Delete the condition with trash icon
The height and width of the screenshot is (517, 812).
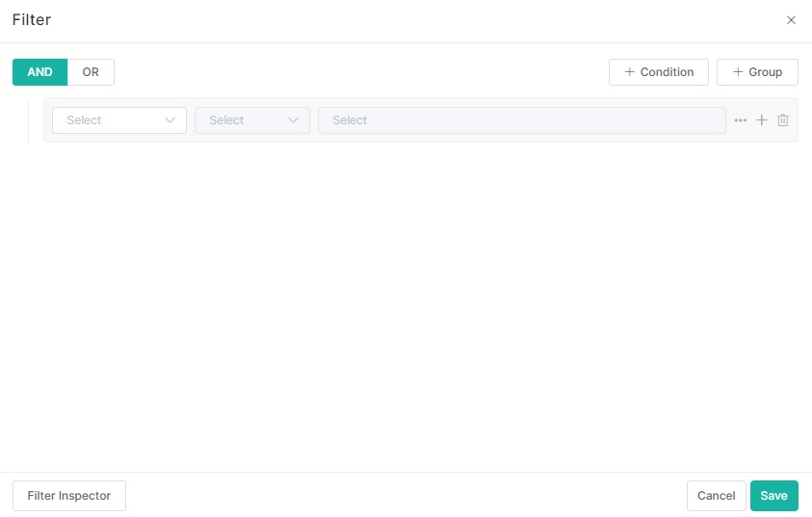pyautogui.click(x=783, y=120)
